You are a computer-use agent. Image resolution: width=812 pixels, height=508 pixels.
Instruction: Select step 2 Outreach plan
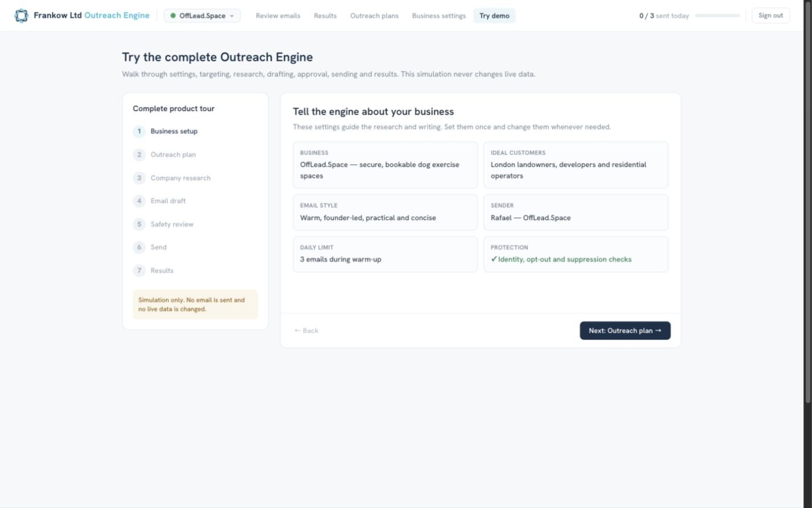tap(165, 155)
